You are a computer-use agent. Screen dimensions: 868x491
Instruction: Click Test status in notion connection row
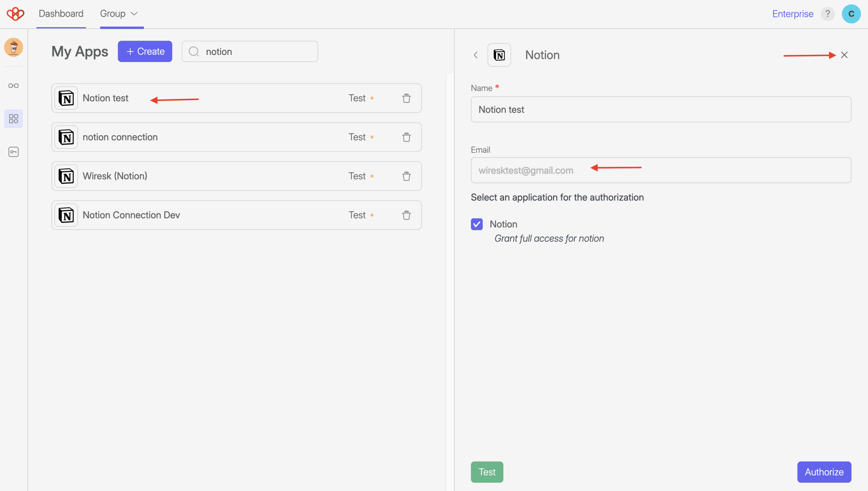click(361, 137)
